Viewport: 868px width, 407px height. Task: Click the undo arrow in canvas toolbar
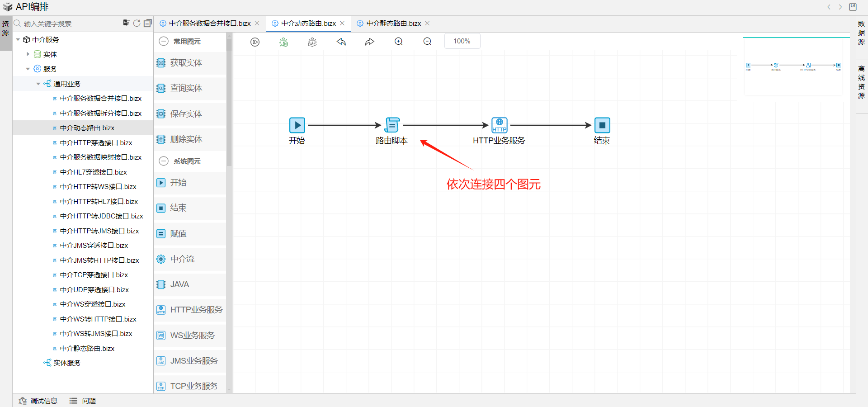click(x=341, y=42)
